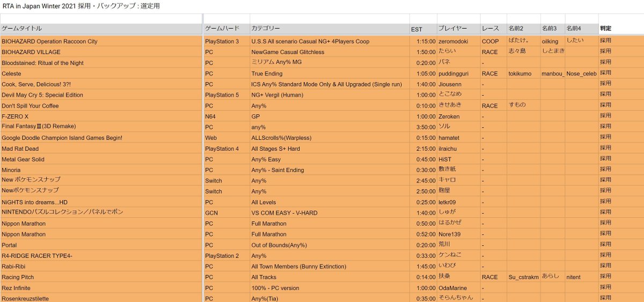The width and height of the screenshot is (644, 302).
Task: Select category U.S.S All scenario Casual NG+ 4Players Coop
Action: 330,41
